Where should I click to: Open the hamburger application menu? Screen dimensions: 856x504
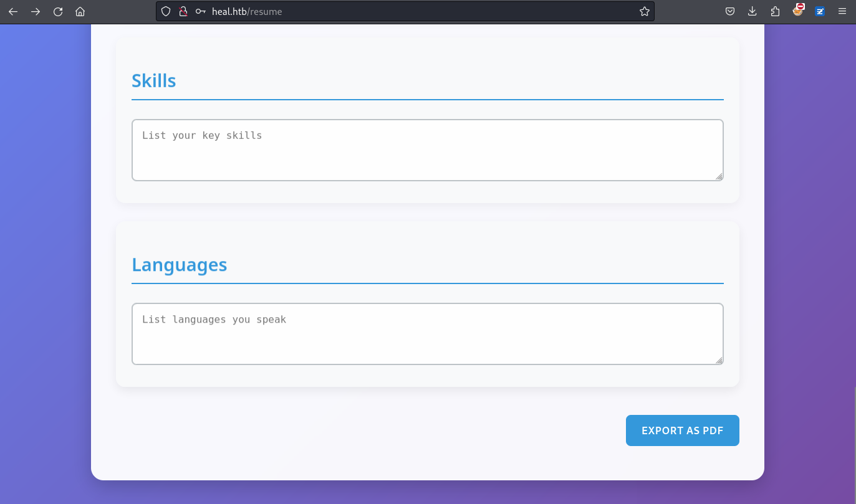click(842, 11)
